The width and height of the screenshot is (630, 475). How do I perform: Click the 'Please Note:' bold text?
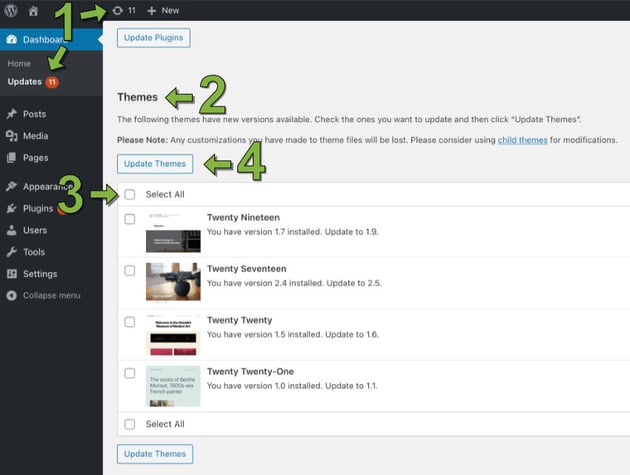coord(142,140)
